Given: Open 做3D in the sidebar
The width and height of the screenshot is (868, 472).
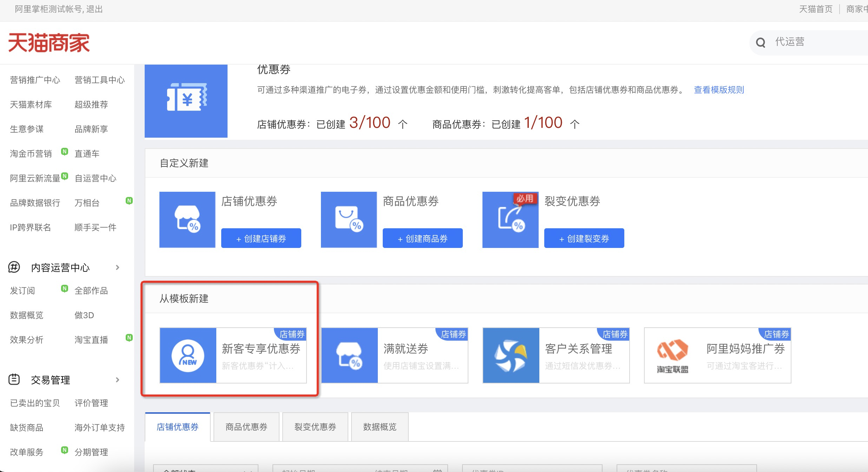Looking at the screenshot, I should [x=84, y=315].
